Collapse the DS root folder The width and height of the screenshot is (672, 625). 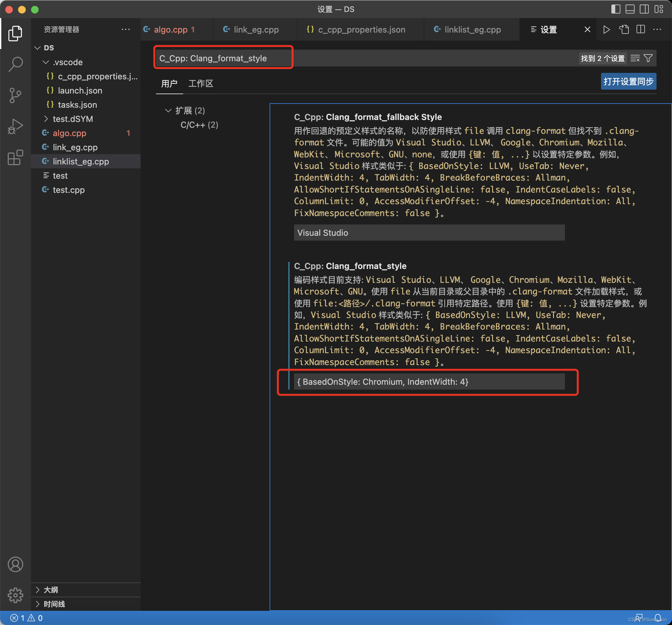[37, 48]
